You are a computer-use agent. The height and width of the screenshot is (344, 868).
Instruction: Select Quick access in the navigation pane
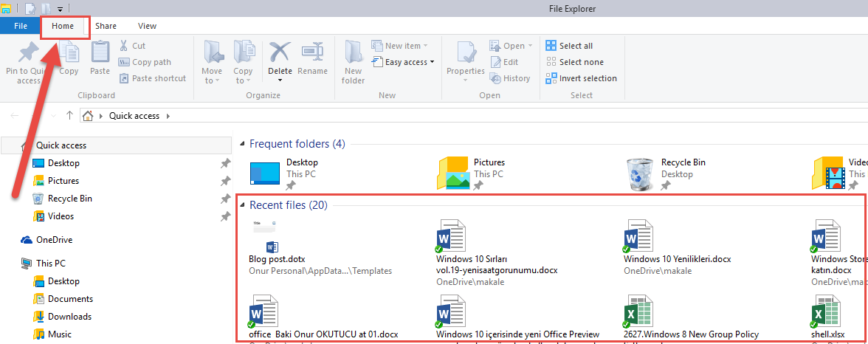tap(116, 145)
